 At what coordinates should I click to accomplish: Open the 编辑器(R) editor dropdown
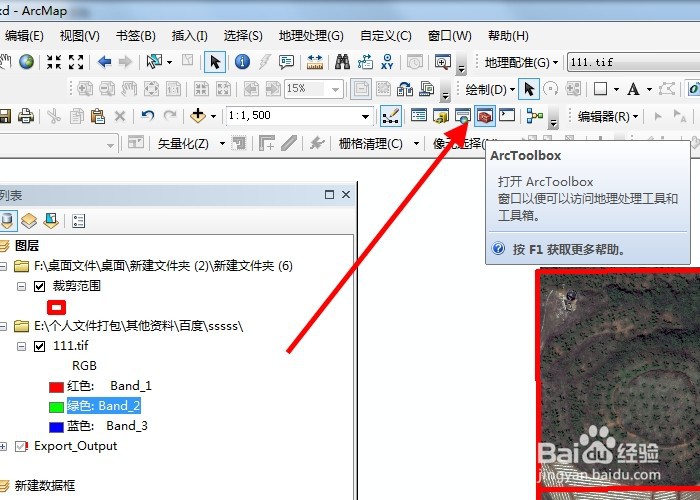pyautogui.click(x=608, y=117)
